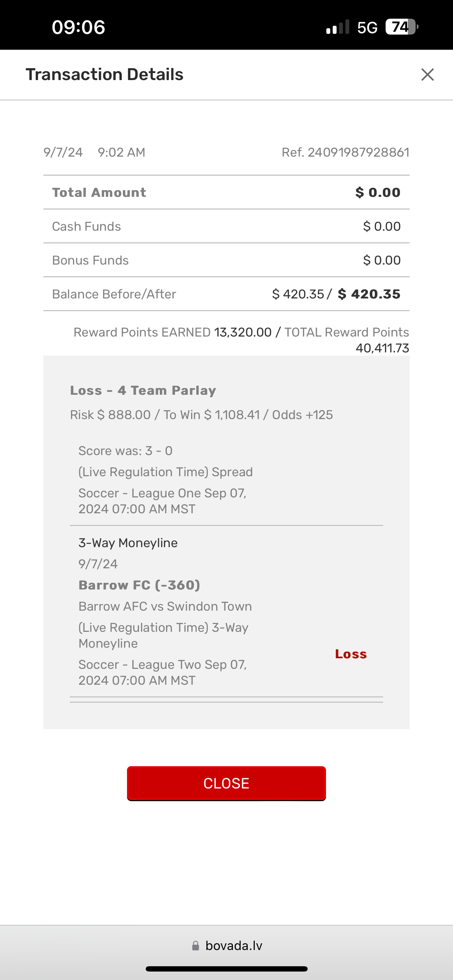
Task: Tap Barrow AFC vs Swindon Town matchup
Action: (x=165, y=606)
